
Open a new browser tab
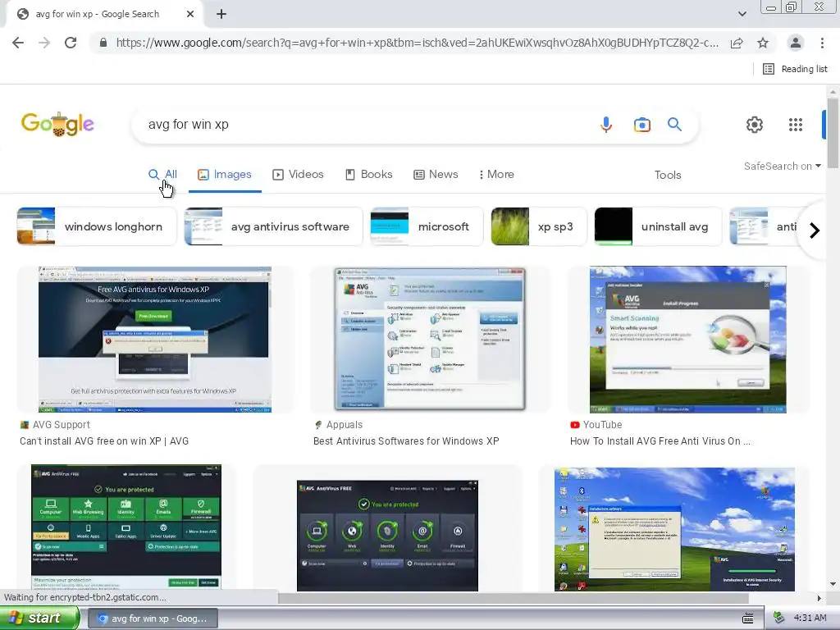[x=221, y=14]
